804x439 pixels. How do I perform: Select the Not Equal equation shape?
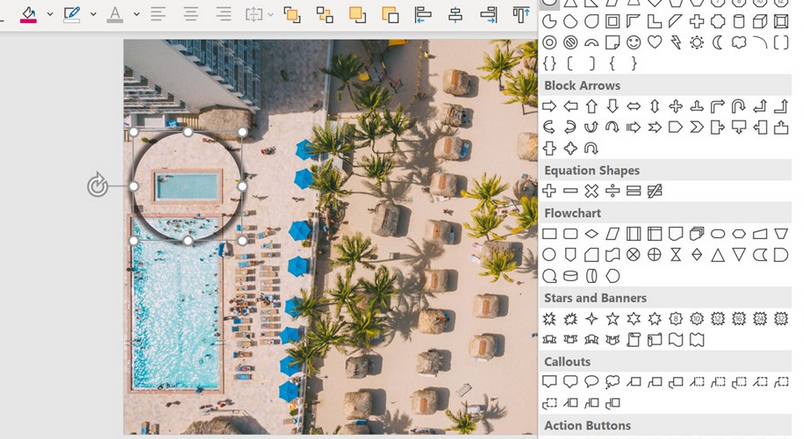(x=655, y=191)
